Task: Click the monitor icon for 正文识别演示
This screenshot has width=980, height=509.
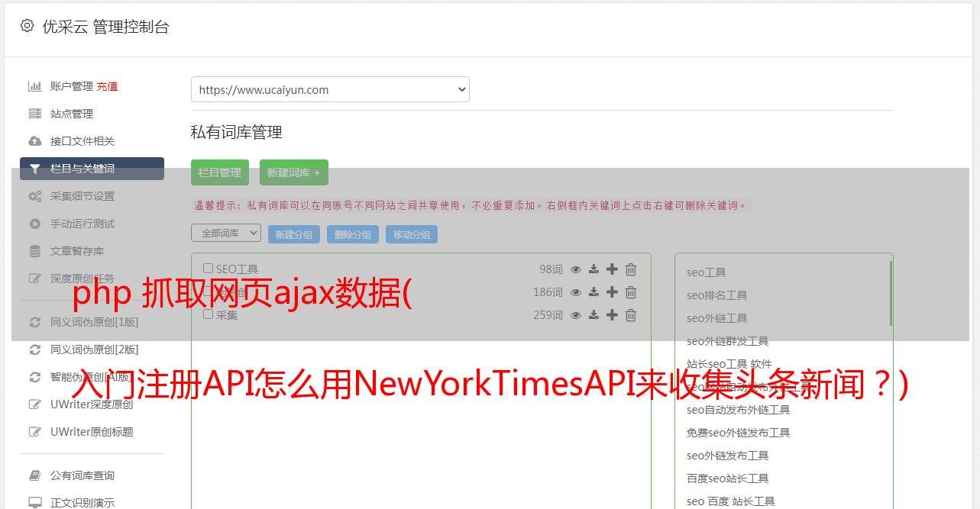Action: (x=34, y=503)
